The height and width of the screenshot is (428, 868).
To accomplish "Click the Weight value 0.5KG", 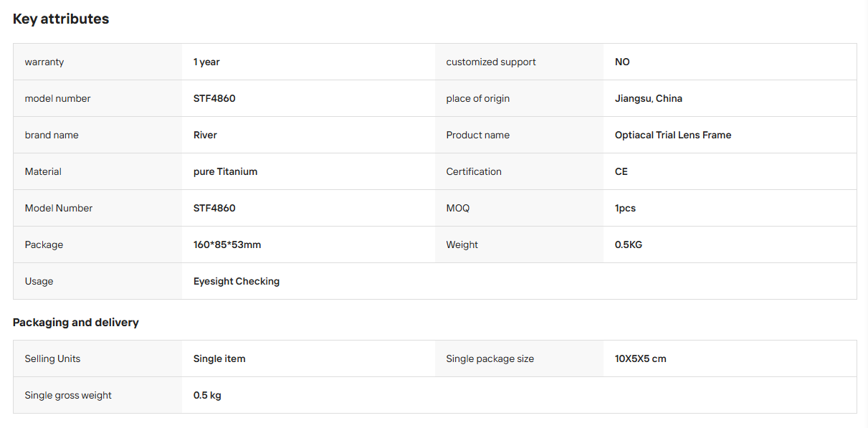I will (629, 244).
